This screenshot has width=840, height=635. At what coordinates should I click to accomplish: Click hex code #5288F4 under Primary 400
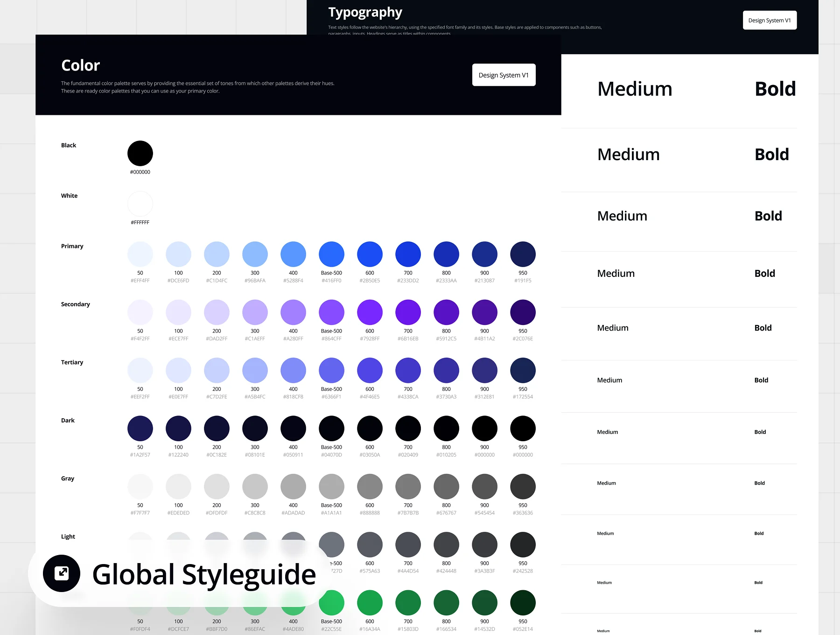click(293, 281)
